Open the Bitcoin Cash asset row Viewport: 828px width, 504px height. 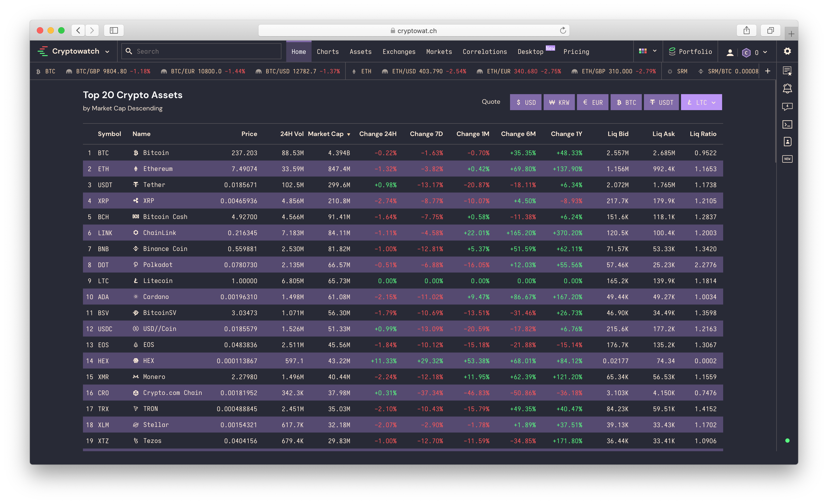coord(403,217)
